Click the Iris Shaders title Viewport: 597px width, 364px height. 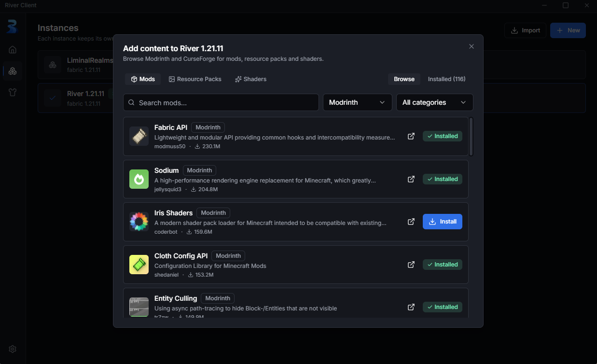click(173, 213)
